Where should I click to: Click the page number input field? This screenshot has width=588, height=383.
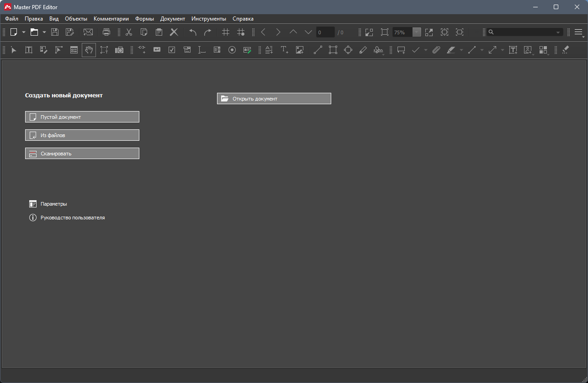click(x=325, y=32)
